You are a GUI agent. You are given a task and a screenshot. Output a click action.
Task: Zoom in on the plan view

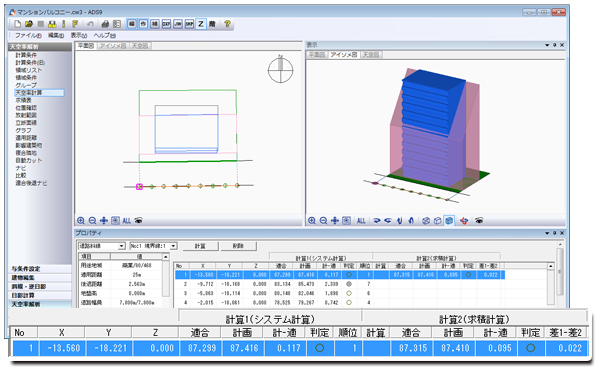(x=81, y=220)
